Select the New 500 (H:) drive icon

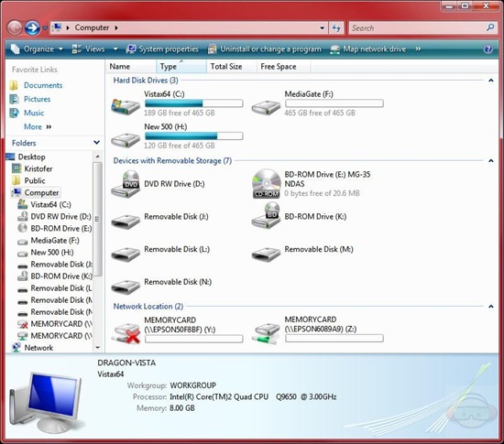coord(126,140)
